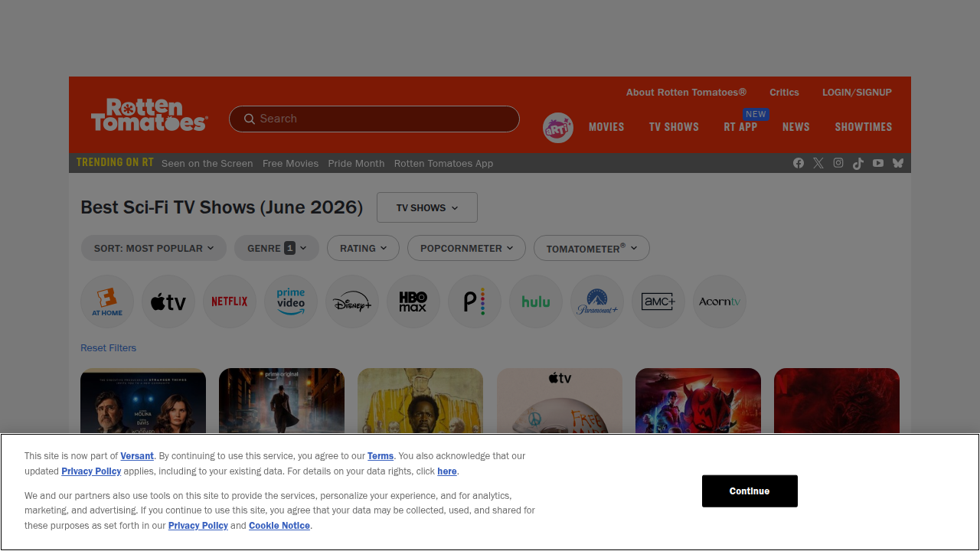
Task: Open trending Seen on the Screen
Action: click(x=207, y=163)
